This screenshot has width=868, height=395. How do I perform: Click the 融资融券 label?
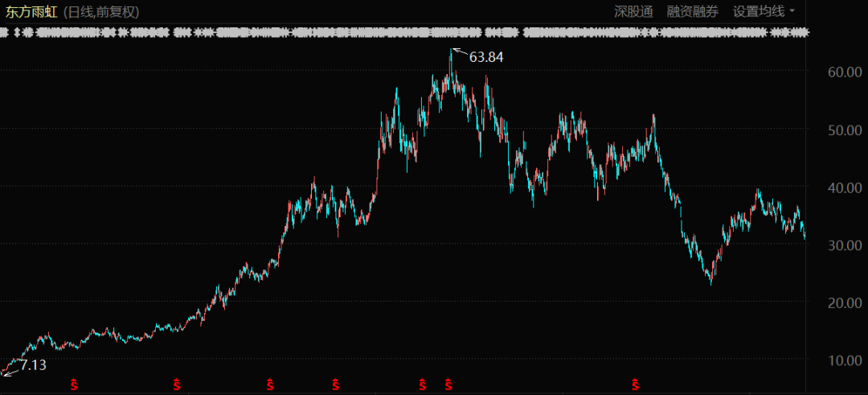click(692, 11)
